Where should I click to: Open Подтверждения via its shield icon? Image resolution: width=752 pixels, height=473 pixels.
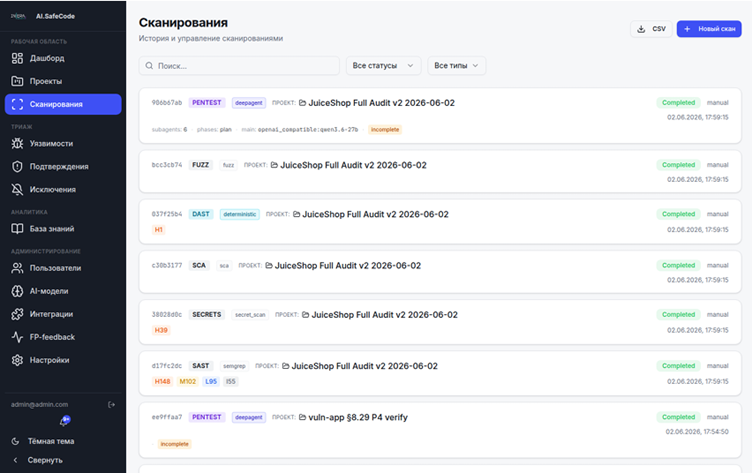click(x=17, y=166)
